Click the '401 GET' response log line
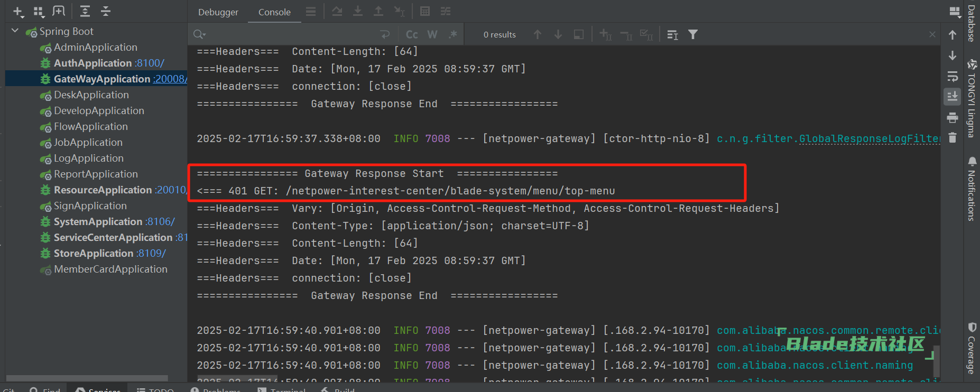 406,191
